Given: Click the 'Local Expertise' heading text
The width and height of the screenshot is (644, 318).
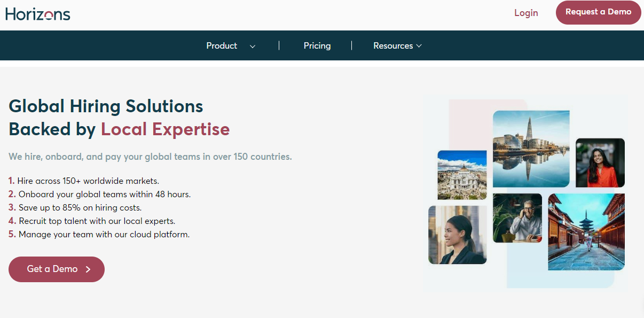Looking at the screenshot, I should [x=166, y=129].
